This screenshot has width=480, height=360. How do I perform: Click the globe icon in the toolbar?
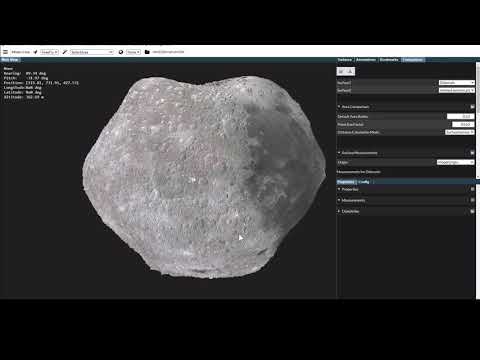(121, 52)
